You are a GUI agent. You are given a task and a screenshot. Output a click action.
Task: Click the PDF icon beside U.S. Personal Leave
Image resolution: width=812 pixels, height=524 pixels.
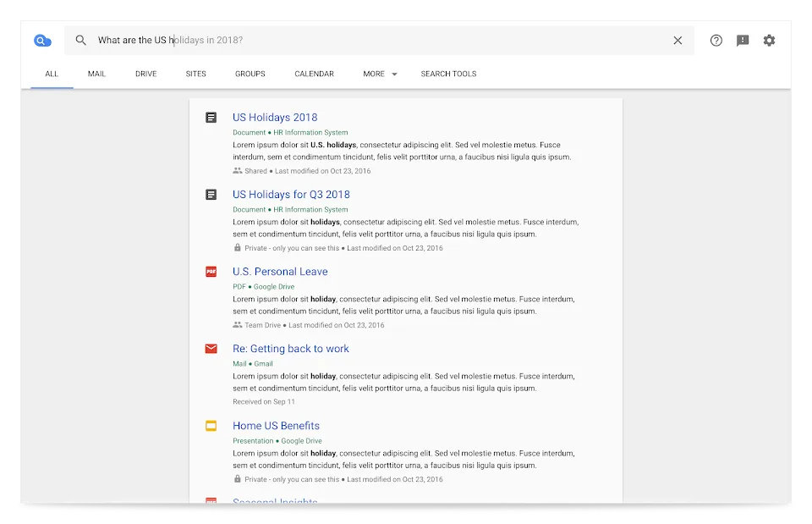211,272
